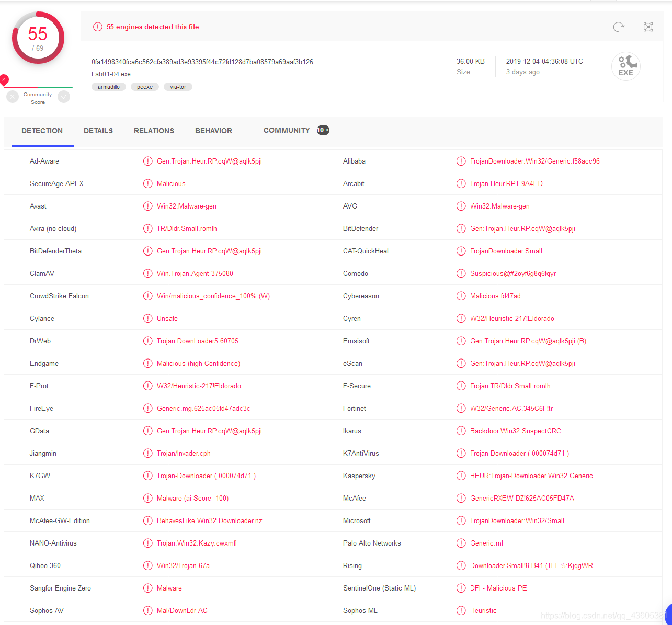Click the community score upvote check icon
The image size is (672, 625).
[64, 97]
